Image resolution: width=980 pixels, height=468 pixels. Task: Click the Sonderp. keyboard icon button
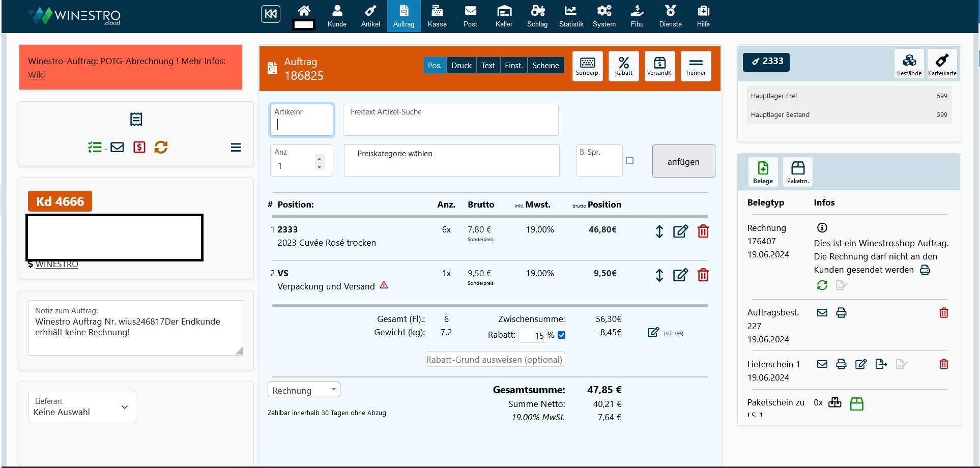pos(588,66)
